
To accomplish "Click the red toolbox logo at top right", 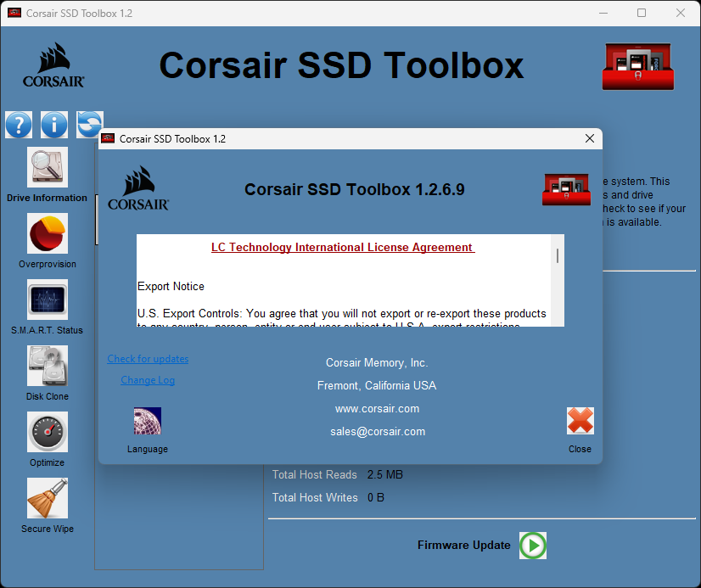I will click(x=637, y=65).
